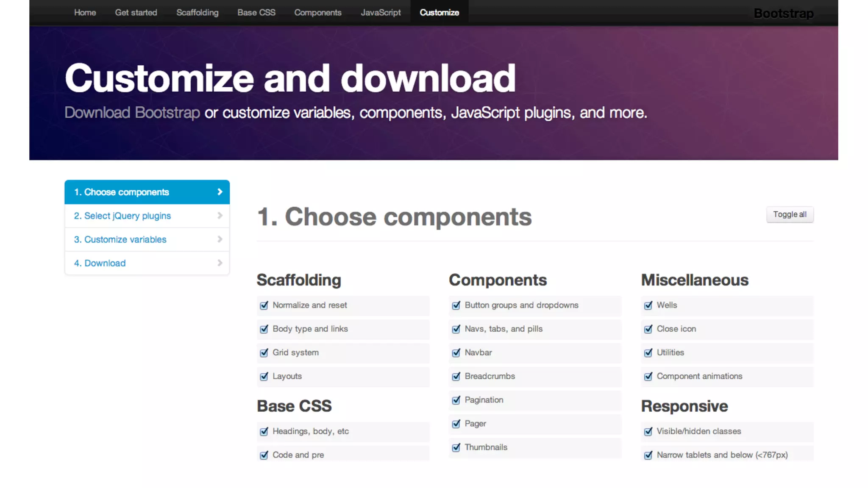Viewport: 868px width, 488px height.
Task: Open Base CSS in top navigation
Action: [x=256, y=13]
